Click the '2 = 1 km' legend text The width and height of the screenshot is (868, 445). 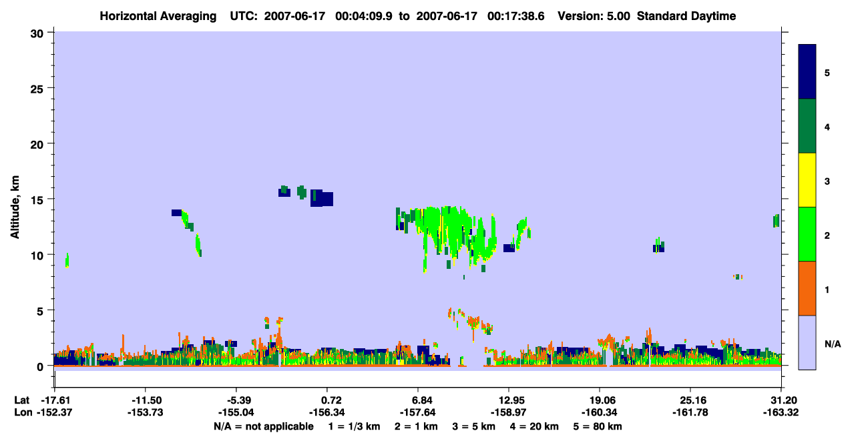[415, 426]
